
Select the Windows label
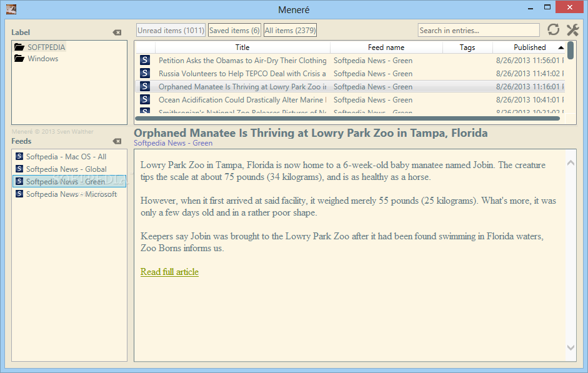[42, 59]
